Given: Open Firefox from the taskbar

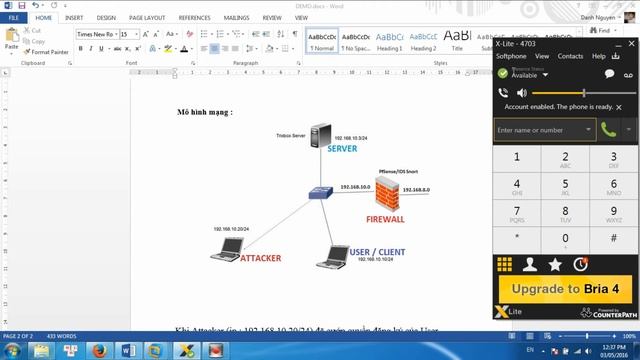Looking at the screenshot, I should coord(99,351).
